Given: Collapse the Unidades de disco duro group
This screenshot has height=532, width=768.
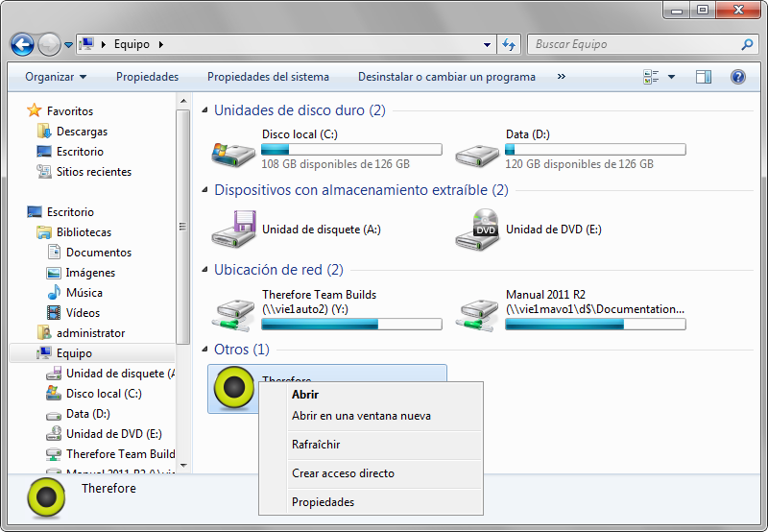Looking at the screenshot, I should click(204, 110).
